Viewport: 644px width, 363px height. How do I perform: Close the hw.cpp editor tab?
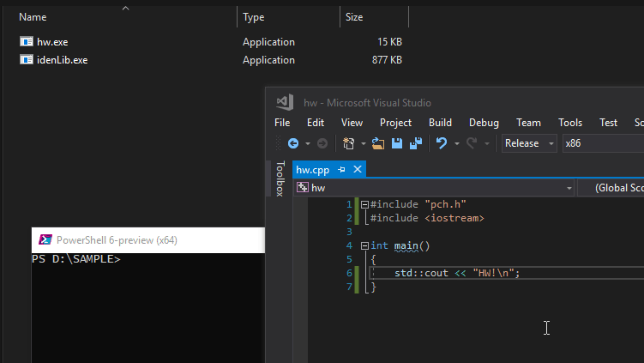(357, 170)
